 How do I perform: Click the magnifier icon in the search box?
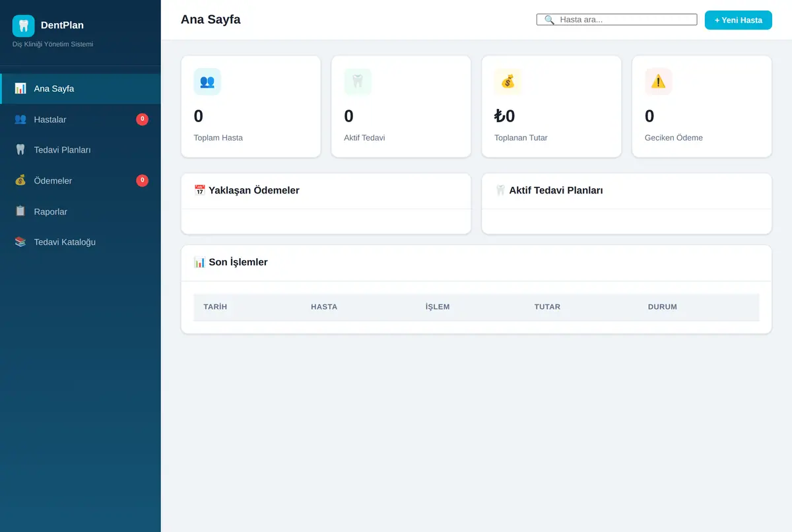[x=549, y=20]
